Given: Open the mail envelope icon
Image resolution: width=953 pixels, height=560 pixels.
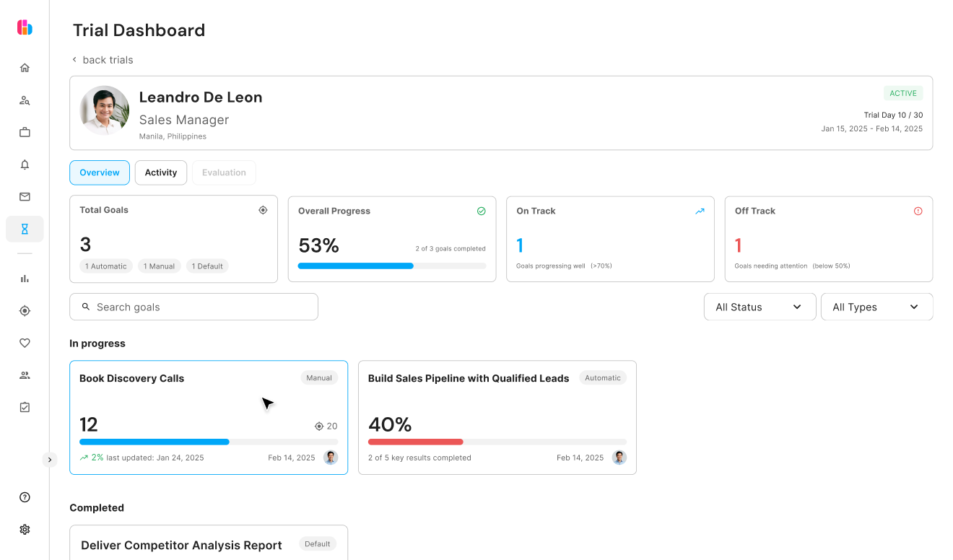Looking at the screenshot, I should tap(25, 196).
